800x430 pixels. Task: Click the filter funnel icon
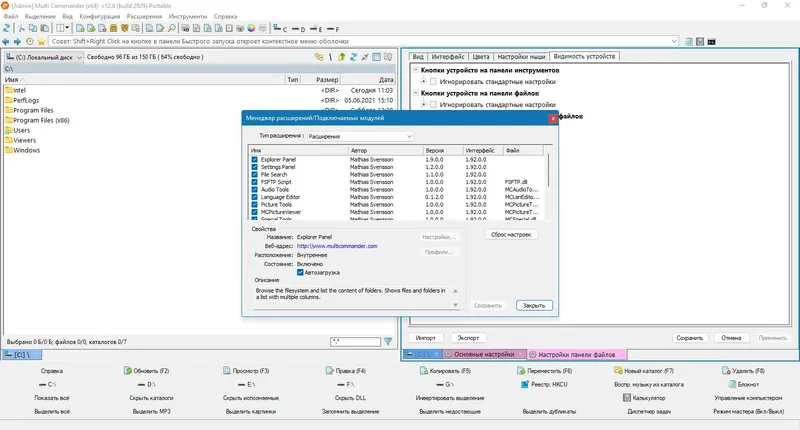point(388,342)
